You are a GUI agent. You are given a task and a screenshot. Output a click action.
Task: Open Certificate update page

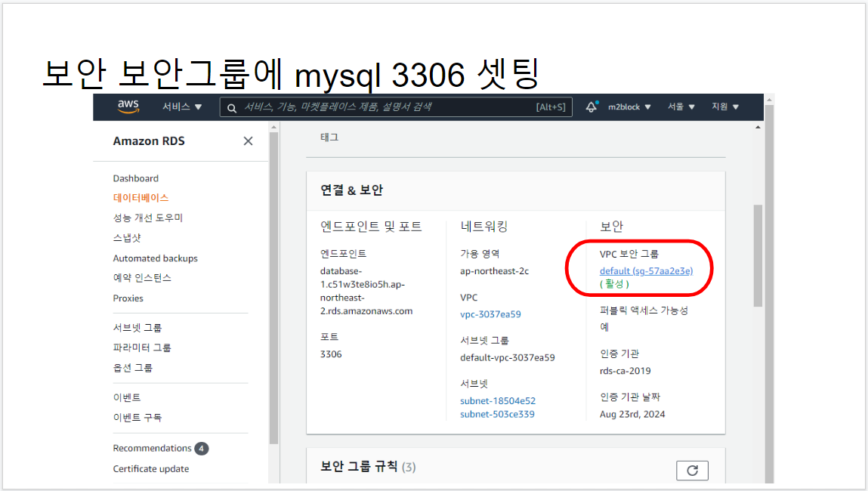pyautogui.click(x=151, y=469)
